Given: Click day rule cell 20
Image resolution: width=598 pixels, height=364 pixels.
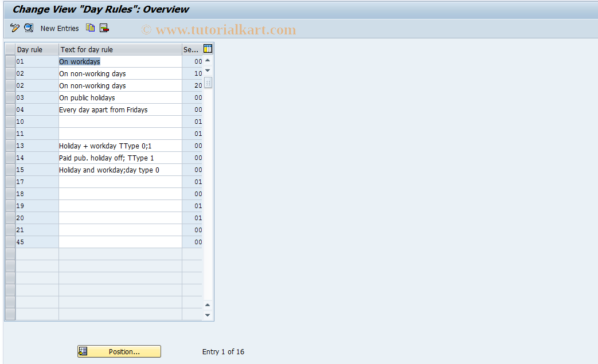Looking at the screenshot, I should tap(37, 218).
